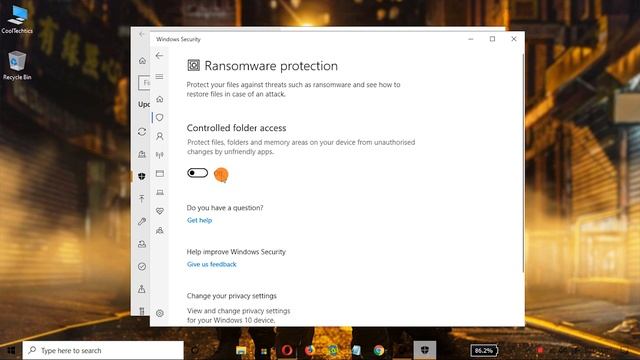Maximize the Windows Security window

[x=492, y=39]
